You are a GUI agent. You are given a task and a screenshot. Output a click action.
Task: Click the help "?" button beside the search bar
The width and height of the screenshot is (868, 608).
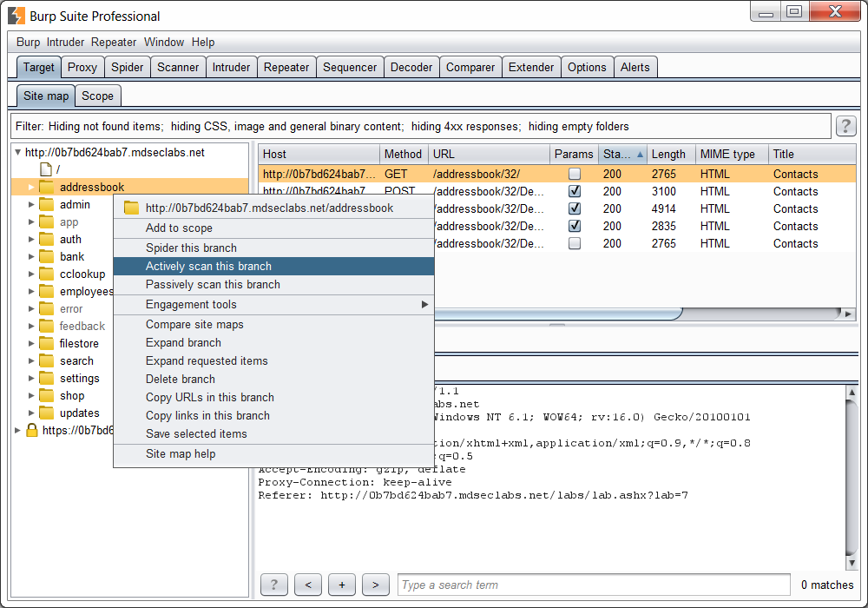273,585
